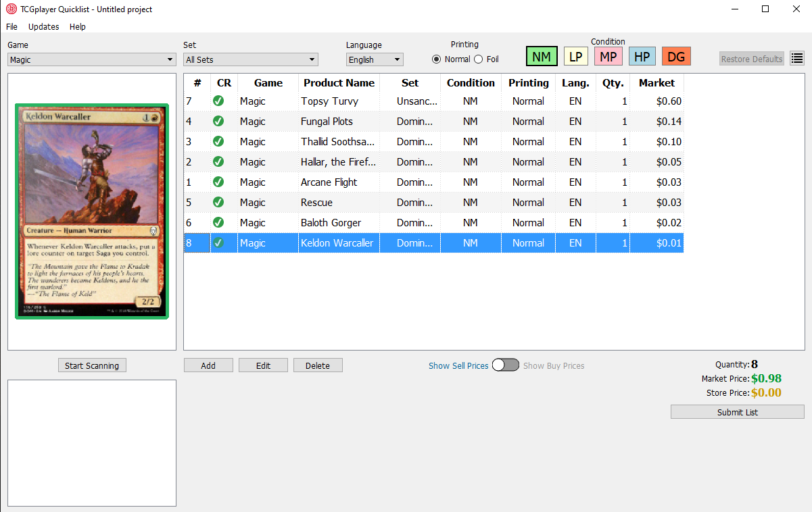Screen dimensions: 812x512
Task: Expand the Set dropdown showing All Sets
Action: (x=251, y=59)
